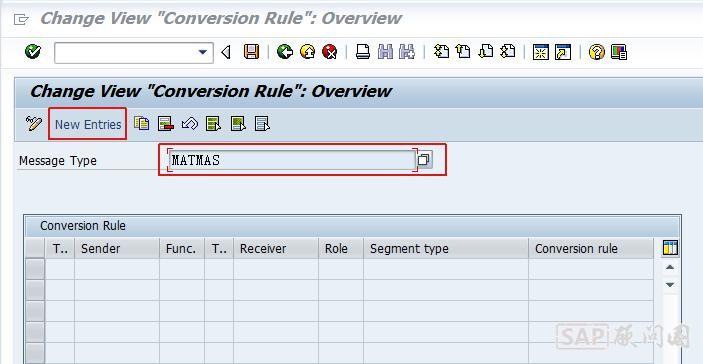Click the Print icon
This screenshot has width=703, height=364.
[363, 52]
